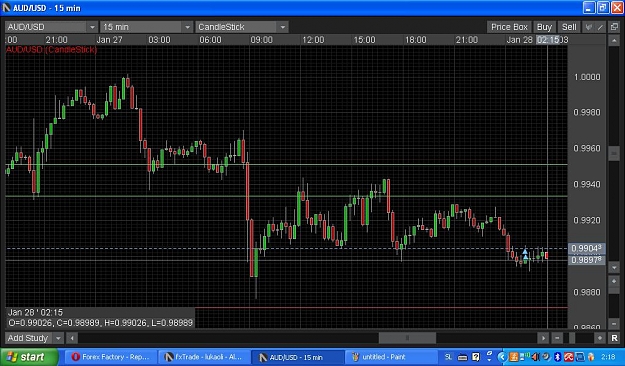This screenshot has height=366, width=625.
Task: Switch to Forex Factory taskbar item
Action: pyautogui.click(x=110, y=357)
